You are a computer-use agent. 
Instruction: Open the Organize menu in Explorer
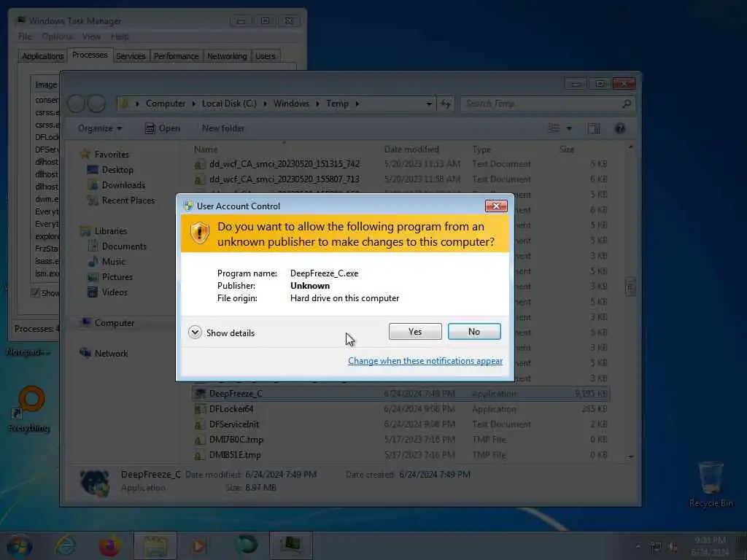[100, 128]
